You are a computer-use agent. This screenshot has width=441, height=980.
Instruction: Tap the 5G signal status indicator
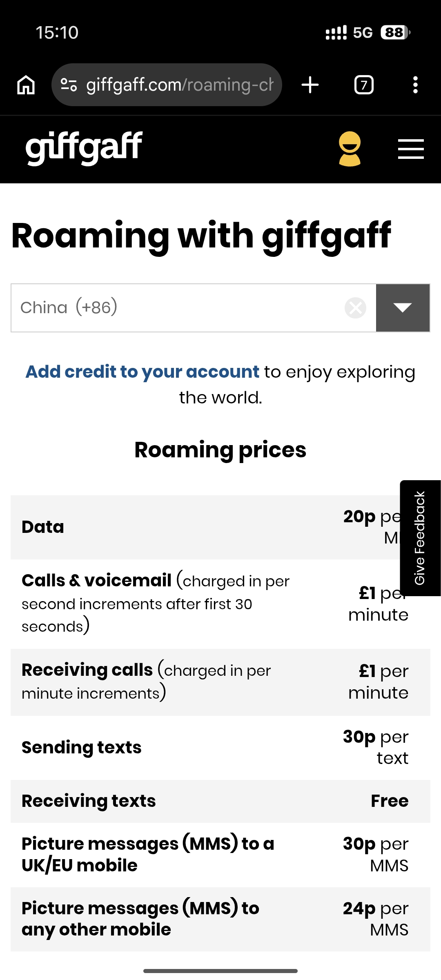pyautogui.click(x=363, y=33)
